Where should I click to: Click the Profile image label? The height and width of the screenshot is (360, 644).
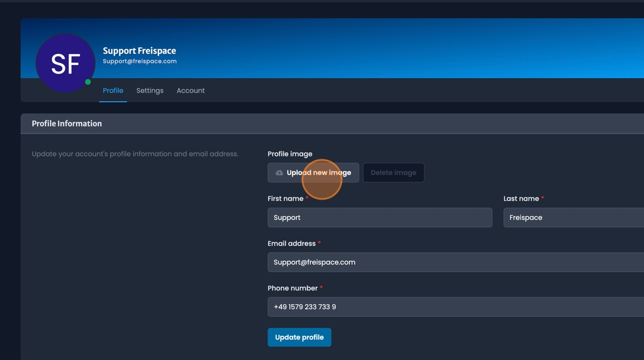(x=289, y=154)
